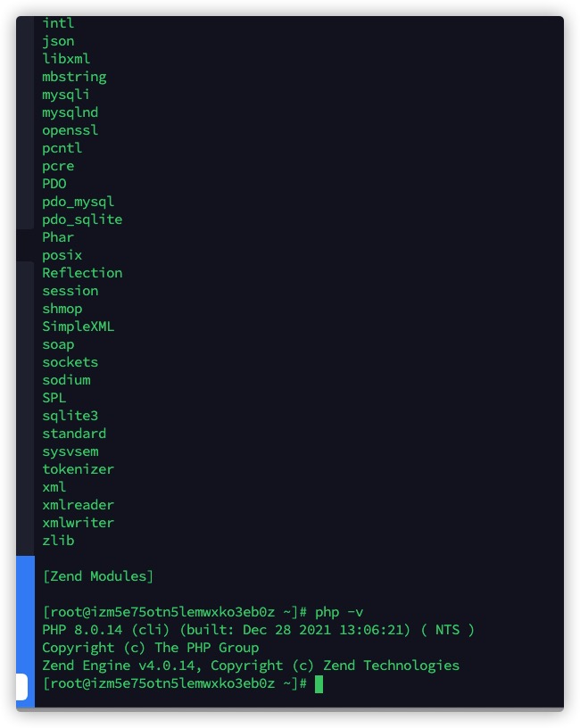Click the 'pdo_mysql' module entry
580x728 pixels.
(78, 202)
